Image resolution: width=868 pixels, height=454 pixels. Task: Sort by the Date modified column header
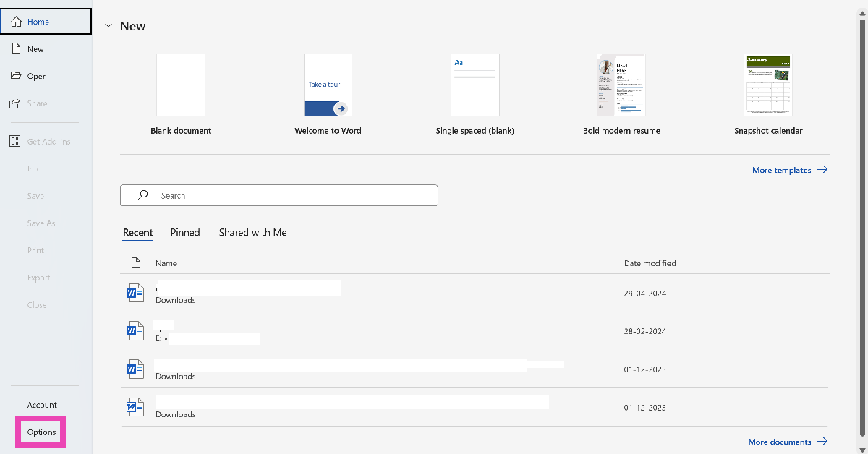(x=650, y=263)
